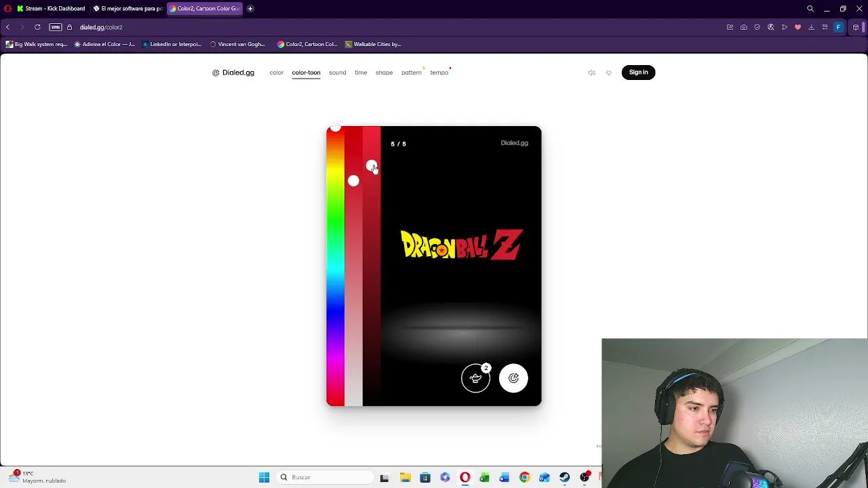This screenshot has height=488, width=868.
Task: Click the address bar showing dialed.gg/color2
Action: pos(101,27)
